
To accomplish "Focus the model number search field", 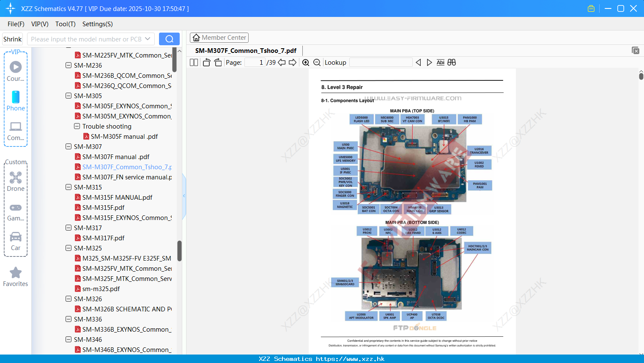I will [86, 39].
